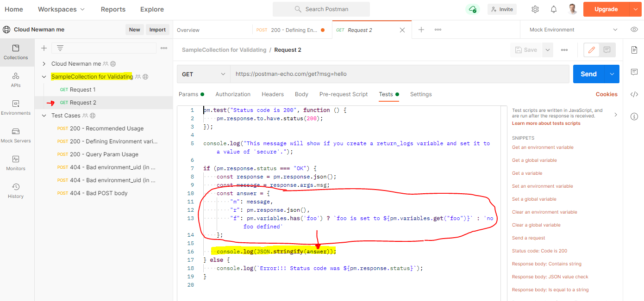Open the Mock Servers sidebar panel
644x301 pixels.
click(16, 135)
